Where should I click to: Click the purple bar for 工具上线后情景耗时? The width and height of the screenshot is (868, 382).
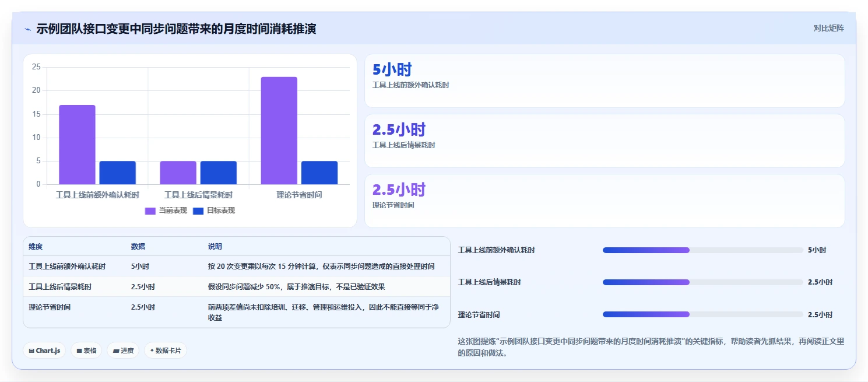point(178,173)
